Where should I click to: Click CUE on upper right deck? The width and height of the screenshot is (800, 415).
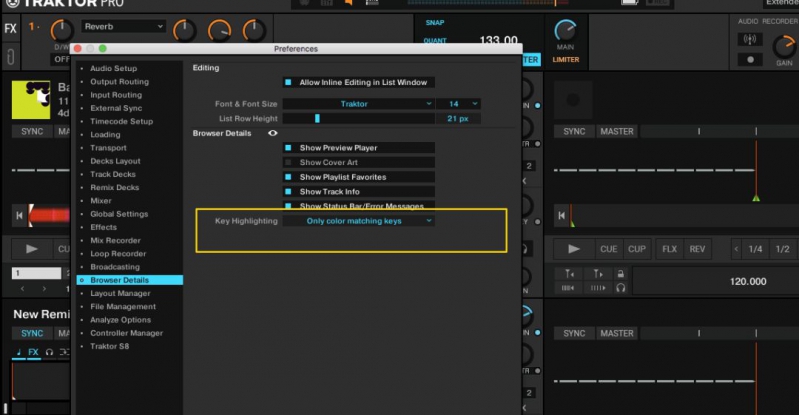[x=608, y=249]
